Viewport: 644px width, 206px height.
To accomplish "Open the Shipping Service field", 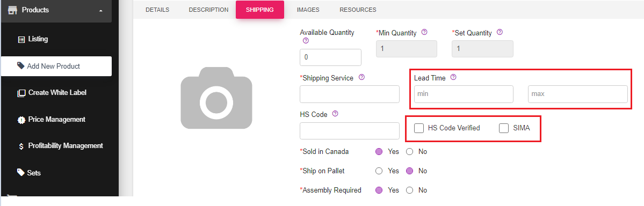I will 350,94.
